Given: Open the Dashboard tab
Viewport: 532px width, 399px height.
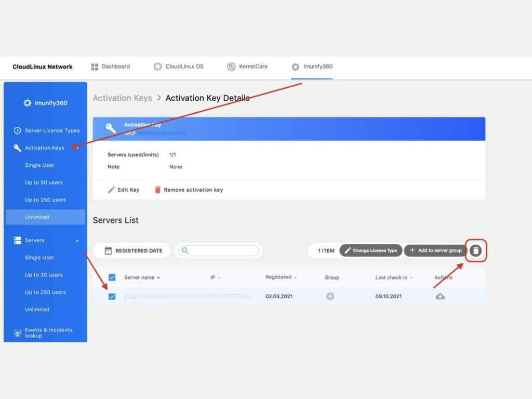Looking at the screenshot, I should click(x=110, y=66).
